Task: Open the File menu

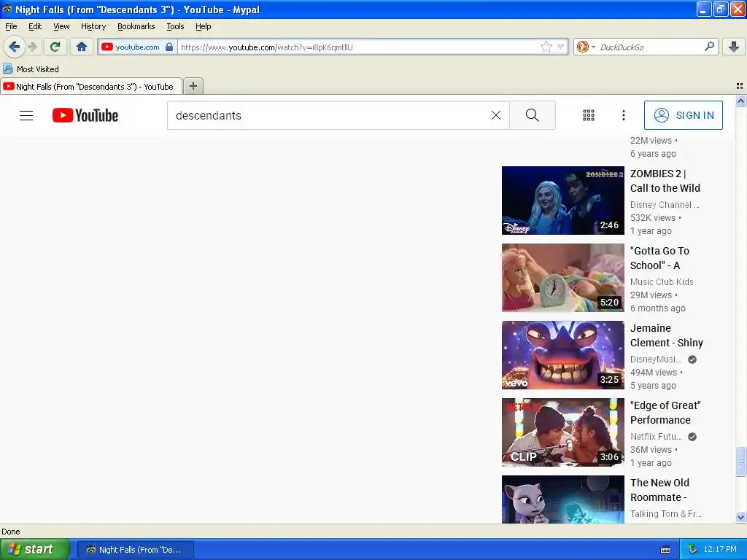Action: point(11,26)
